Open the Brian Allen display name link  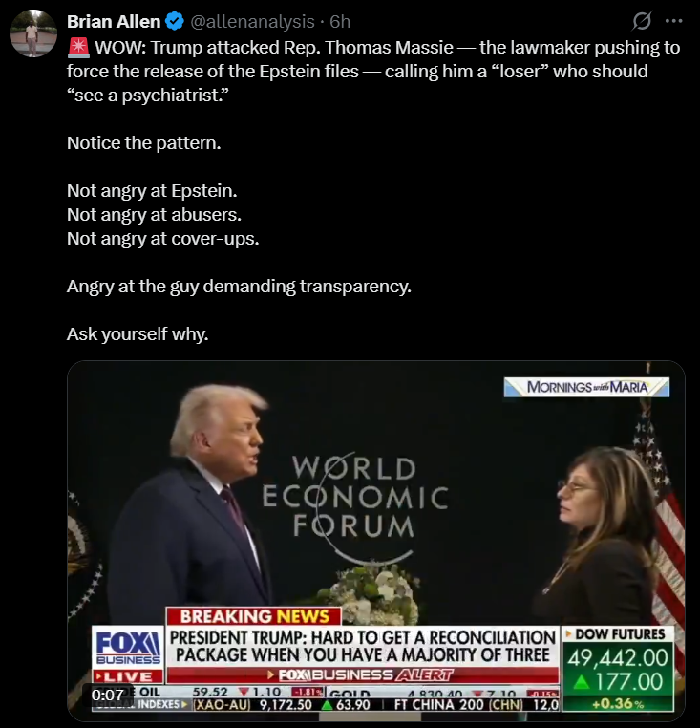tap(114, 21)
